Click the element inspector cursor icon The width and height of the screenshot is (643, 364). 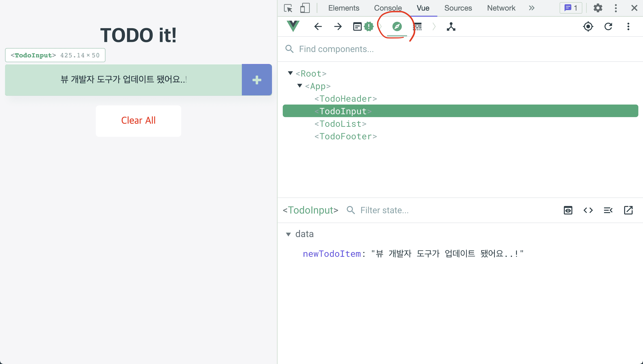[288, 8]
